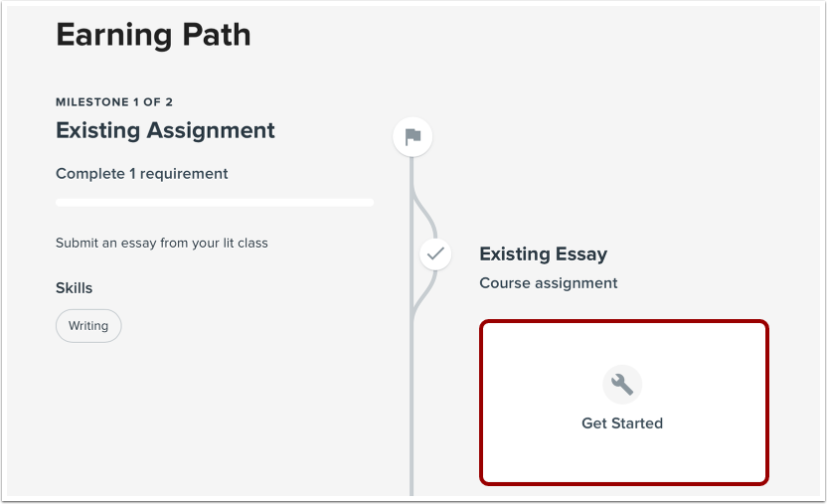Click the checkmark circle on the path
This screenshot has width=827, height=504.
434,254
